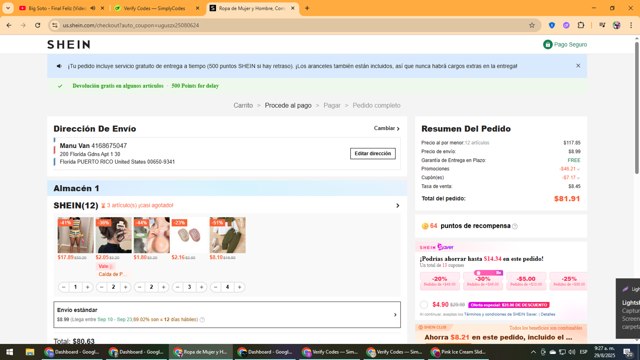Click the SHEIN logo

tap(69, 44)
